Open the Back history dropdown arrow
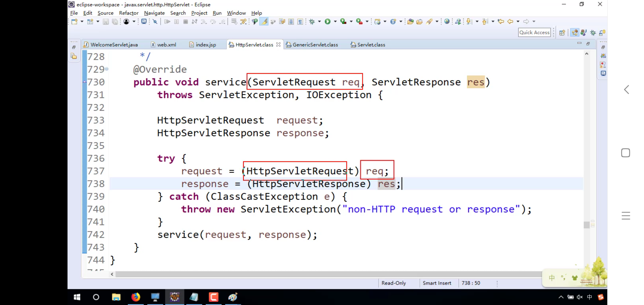Screen dimensions: 644x305 [x=518, y=21]
